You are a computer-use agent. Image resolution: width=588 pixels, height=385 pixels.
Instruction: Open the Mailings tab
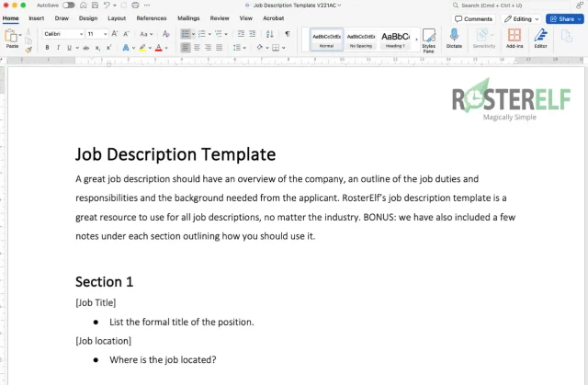(188, 18)
